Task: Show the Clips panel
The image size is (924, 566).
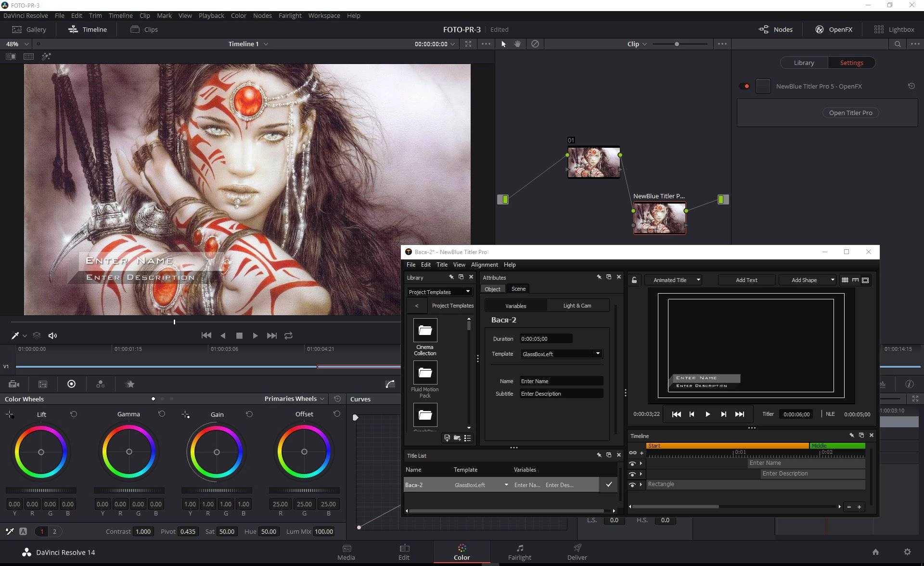Action: (x=144, y=29)
